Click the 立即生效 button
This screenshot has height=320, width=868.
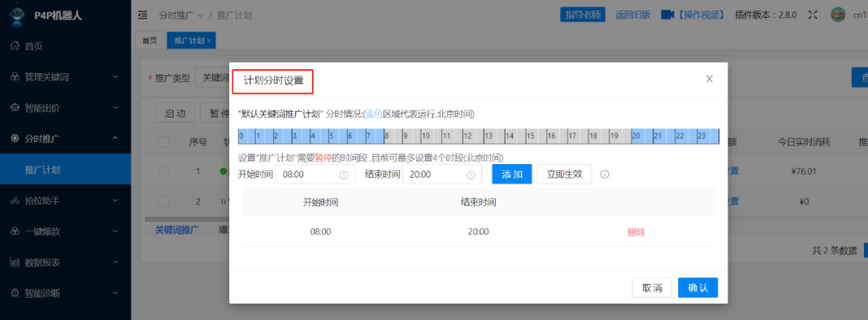click(565, 174)
